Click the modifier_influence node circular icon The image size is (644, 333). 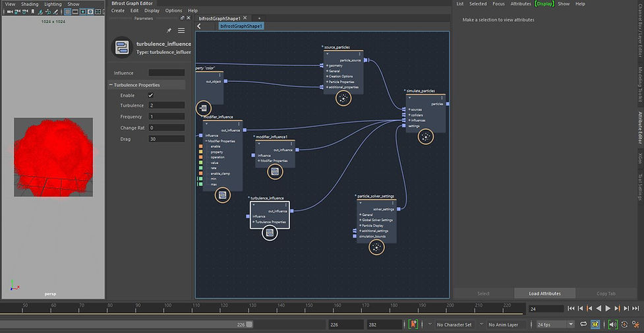point(223,195)
